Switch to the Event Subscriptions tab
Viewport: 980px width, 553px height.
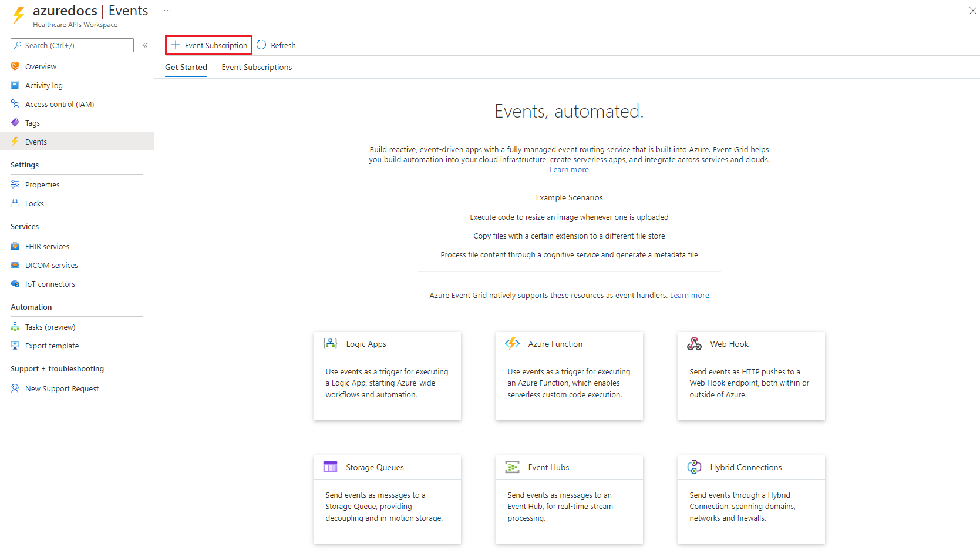click(257, 68)
